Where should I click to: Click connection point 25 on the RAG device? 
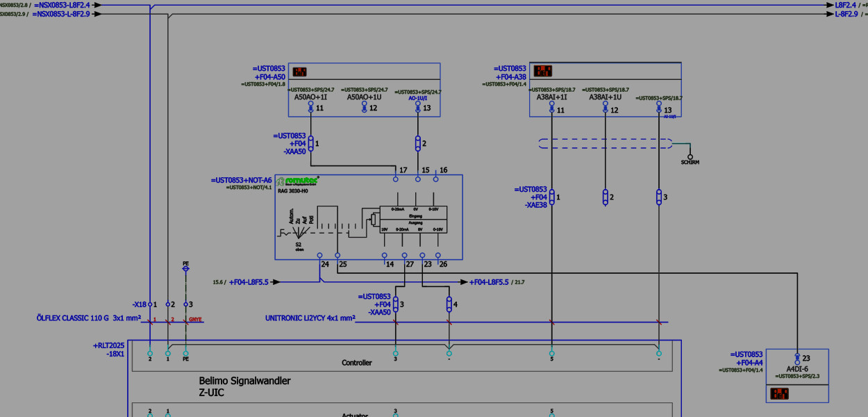click(337, 256)
